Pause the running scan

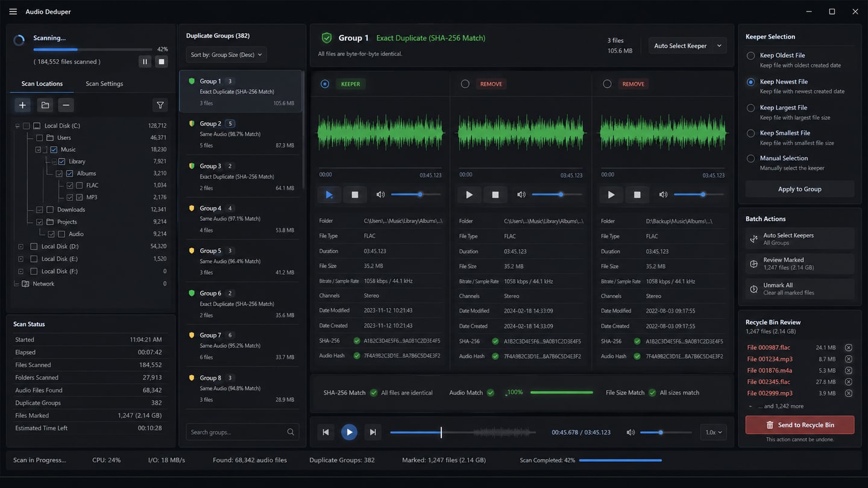click(x=145, y=61)
